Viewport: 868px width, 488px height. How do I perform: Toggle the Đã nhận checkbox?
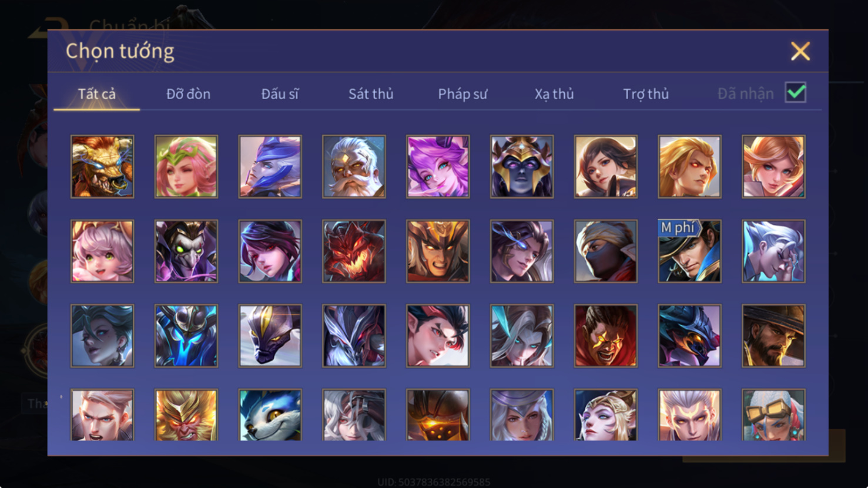(x=795, y=93)
